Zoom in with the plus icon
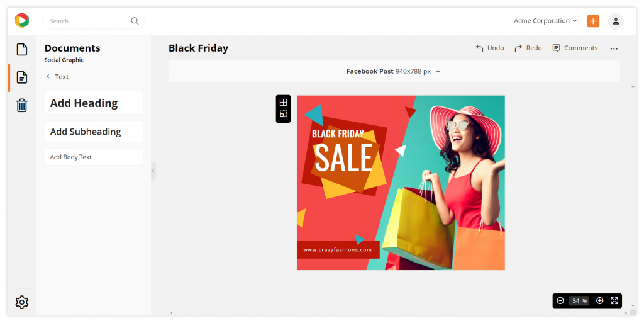This screenshot has width=644, height=323. point(599,301)
